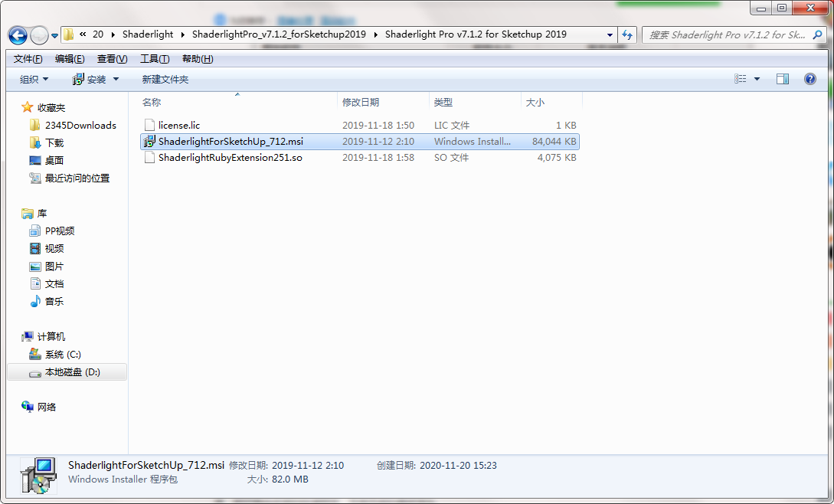834x504 pixels.
Task: Open 桌面 in the navigation pane
Action: click(54, 160)
